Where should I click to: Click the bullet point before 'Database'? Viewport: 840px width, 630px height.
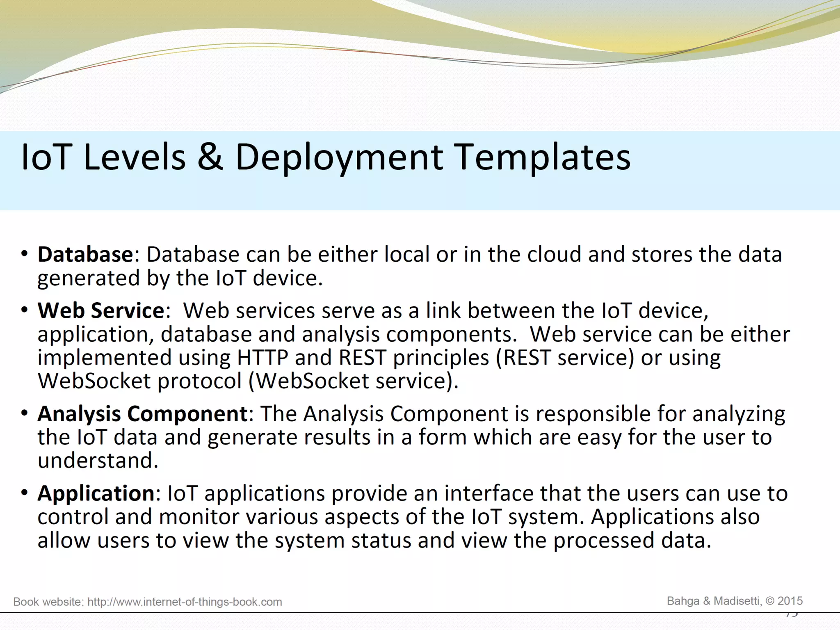(25, 254)
